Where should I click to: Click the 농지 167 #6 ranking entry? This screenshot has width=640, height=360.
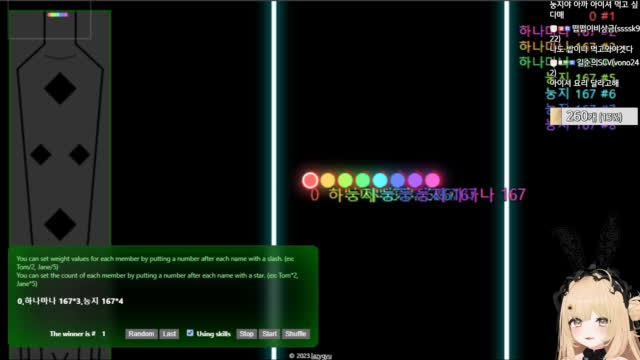click(x=580, y=94)
